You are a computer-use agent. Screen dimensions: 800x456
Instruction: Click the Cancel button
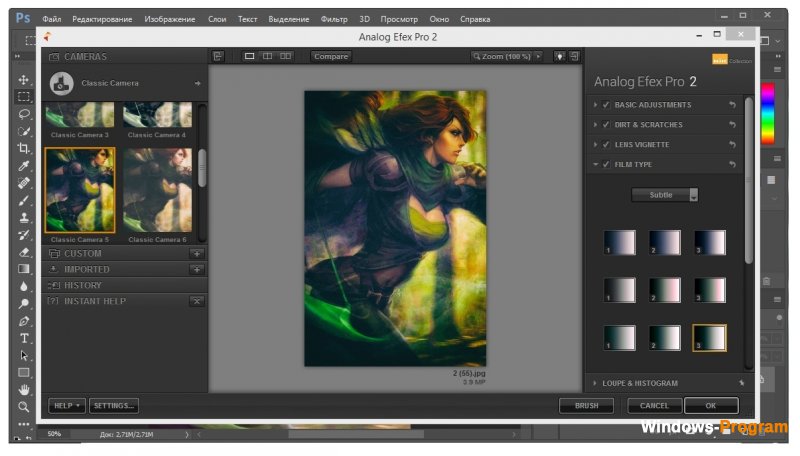(x=654, y=406)
